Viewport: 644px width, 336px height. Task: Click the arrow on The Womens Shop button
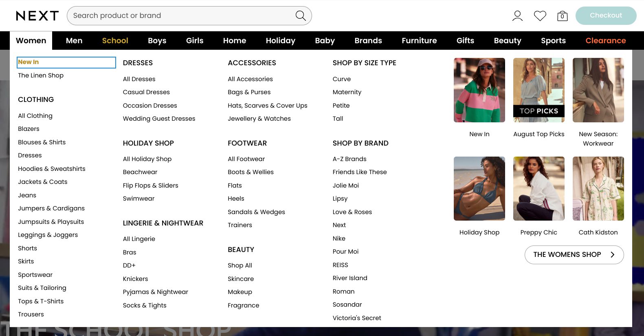[x=612, y=255]
